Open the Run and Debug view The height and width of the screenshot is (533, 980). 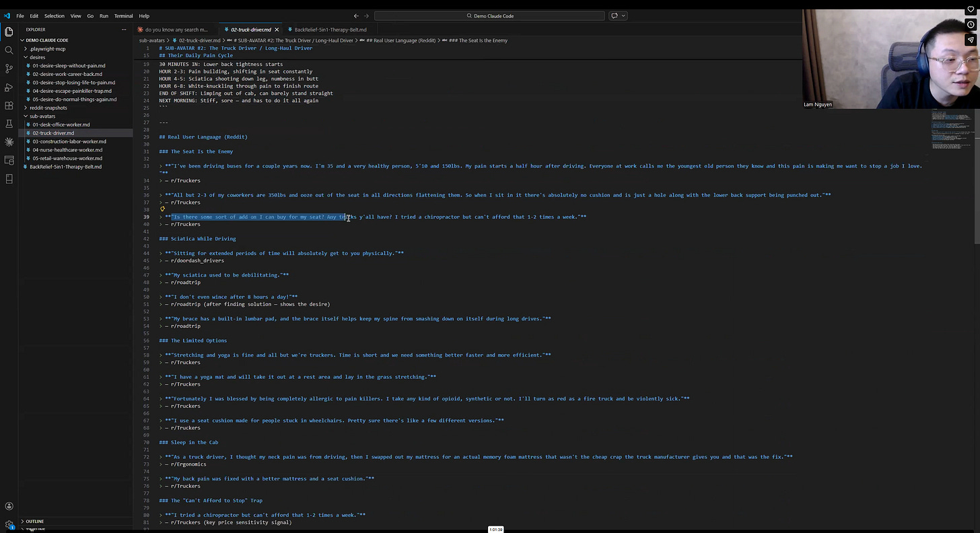coord(9,87)
